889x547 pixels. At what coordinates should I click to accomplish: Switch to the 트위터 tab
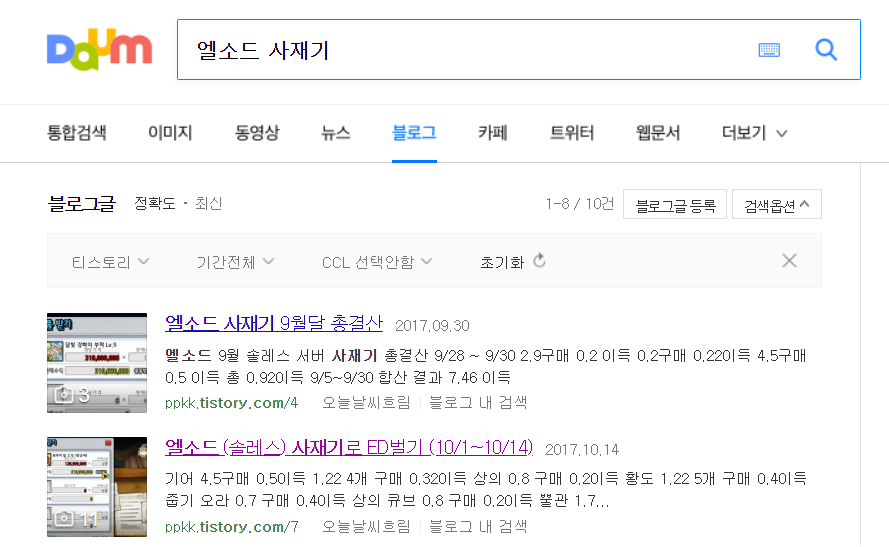(x=572, y=133)
